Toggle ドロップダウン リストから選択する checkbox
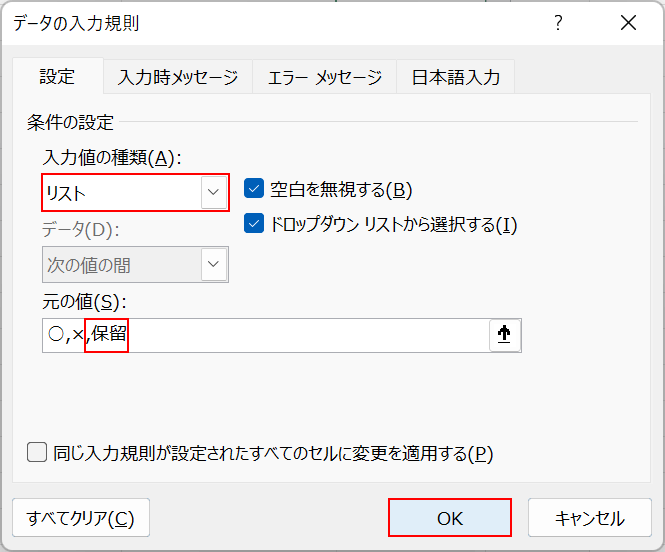Screen dimensions: 665x552 253,224
